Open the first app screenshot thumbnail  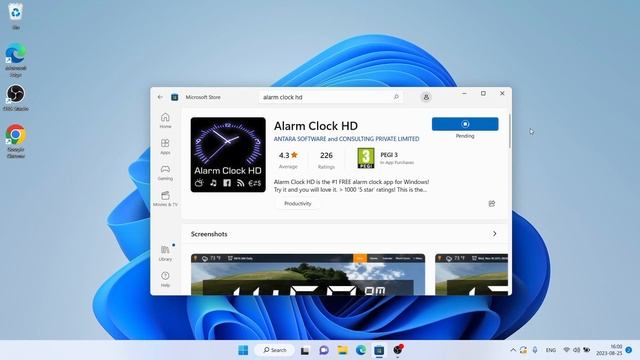point(308,274)
